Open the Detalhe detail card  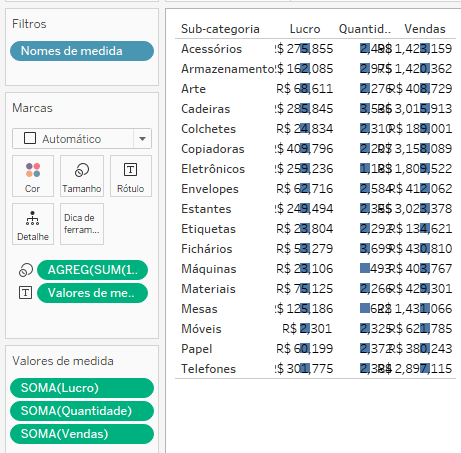pos(33,224)
